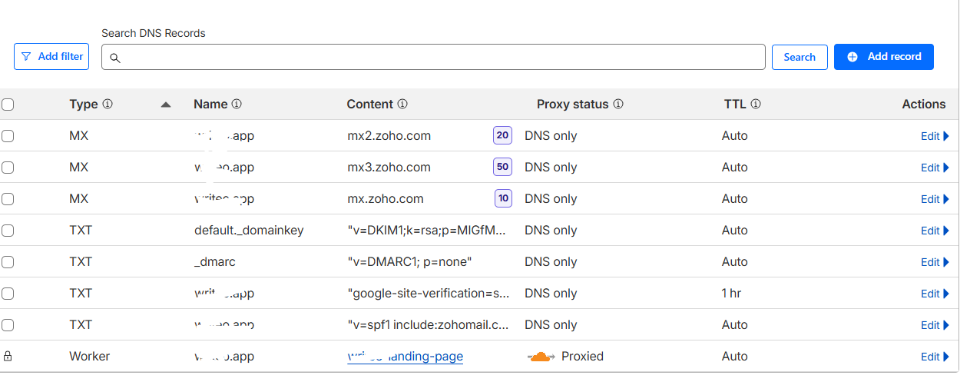Image resolution: width=980 pixels, height=382 pixels.
Task: Click the orange Proxied cloud icon
Action: pyautogui.click(x=541, y=357)
